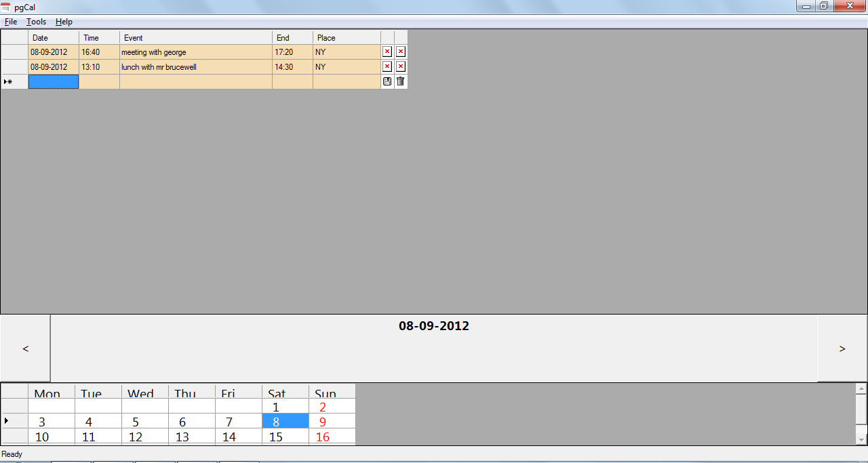
Task: Select day 13 in the calendar
Action: pyautogui.click(x=192, y=437)
